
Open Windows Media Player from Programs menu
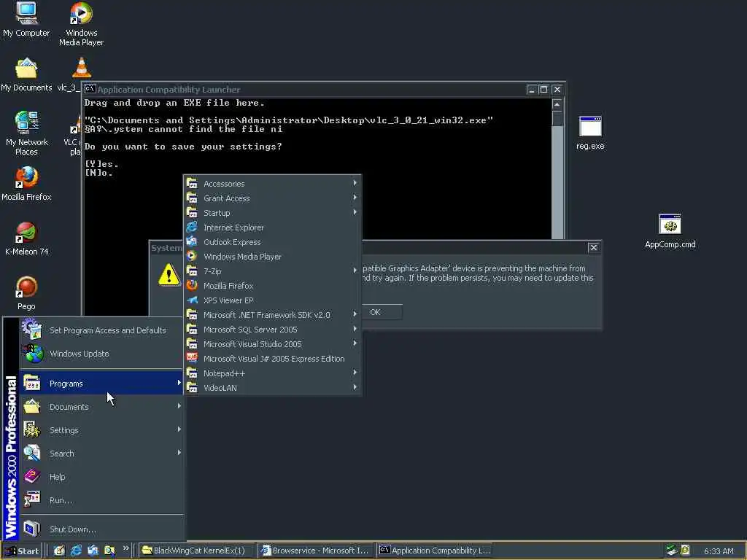(x=273, y=256)
